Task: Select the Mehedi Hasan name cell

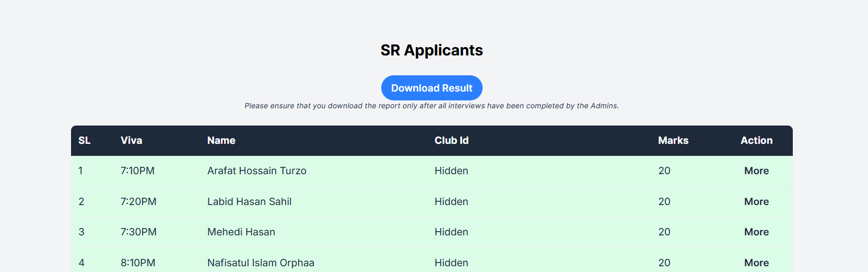Action: pos(241,232)
